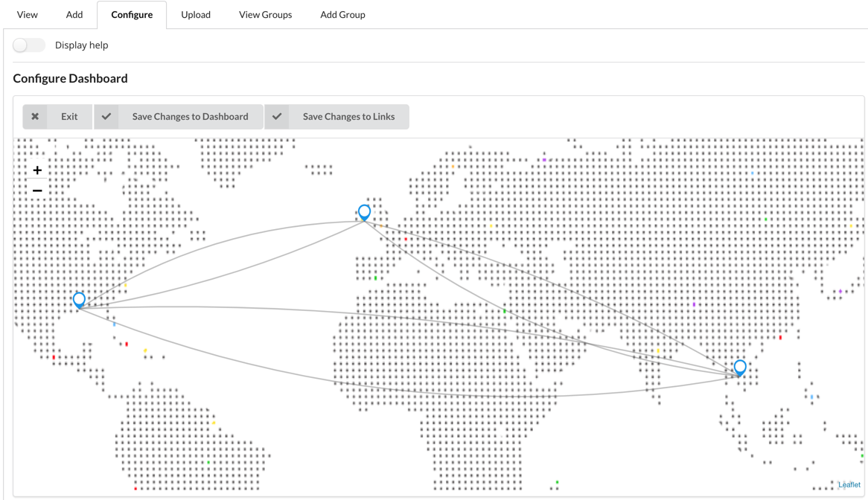Switch to the Upload tab

[x=195, y=14]
